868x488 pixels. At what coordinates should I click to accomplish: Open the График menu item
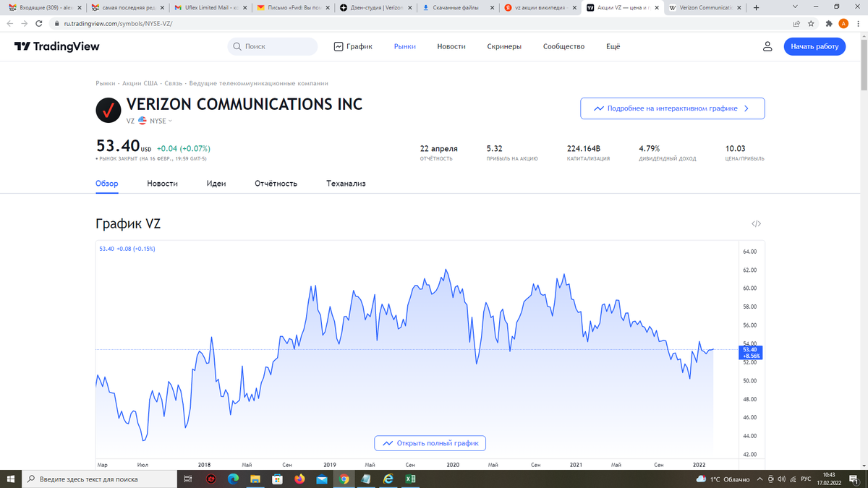coord(353,46)
